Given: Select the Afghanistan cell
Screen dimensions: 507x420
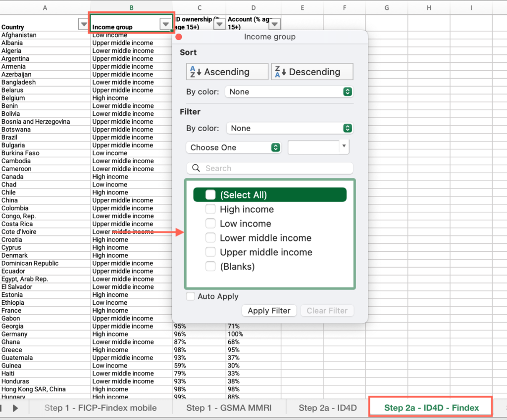Looking at the screenshot, I should [45, 35].
